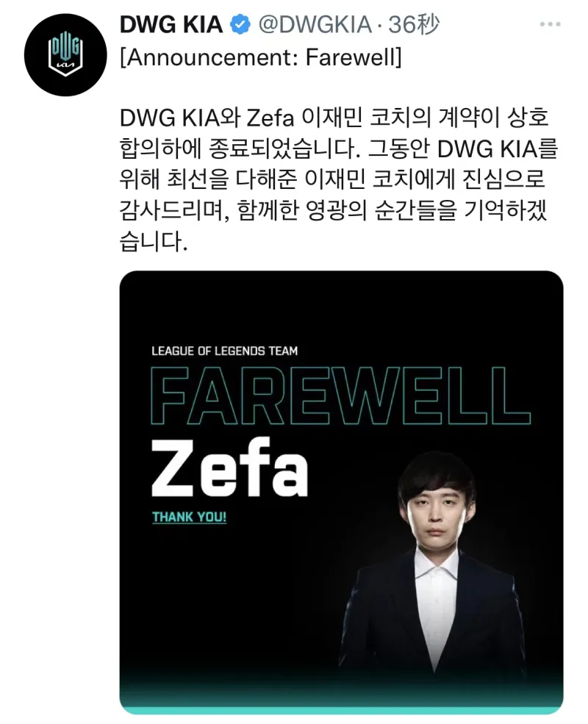Screen dimensions: 588x724
Task: Visit the @DWGKIA handle link
Action: [x=315, y=24]
